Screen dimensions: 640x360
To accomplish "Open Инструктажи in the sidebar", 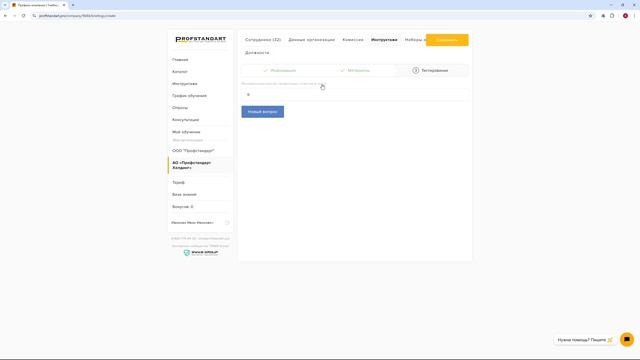I will [184, 84].
